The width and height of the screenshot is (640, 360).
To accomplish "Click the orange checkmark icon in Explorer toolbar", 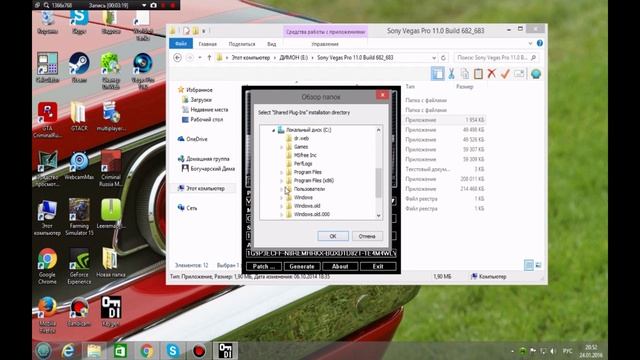I will pyautogui.click(x=505, y=74).
